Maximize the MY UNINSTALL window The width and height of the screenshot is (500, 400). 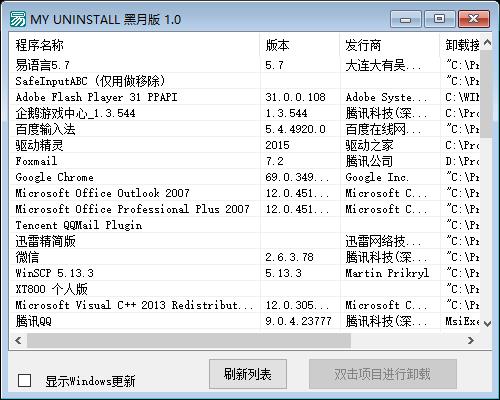pyautogui.click(x=440, y=19)
